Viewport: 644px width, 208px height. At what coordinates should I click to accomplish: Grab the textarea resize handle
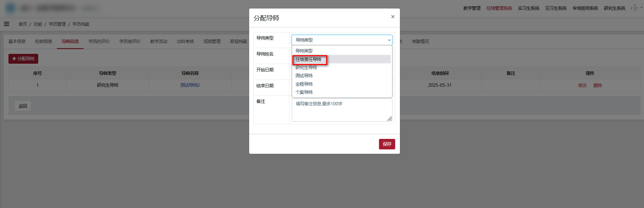(x=389, y=119)
